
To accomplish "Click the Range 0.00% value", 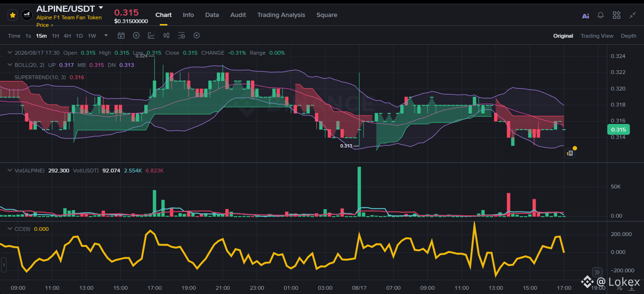I will (x=277, y=53).
